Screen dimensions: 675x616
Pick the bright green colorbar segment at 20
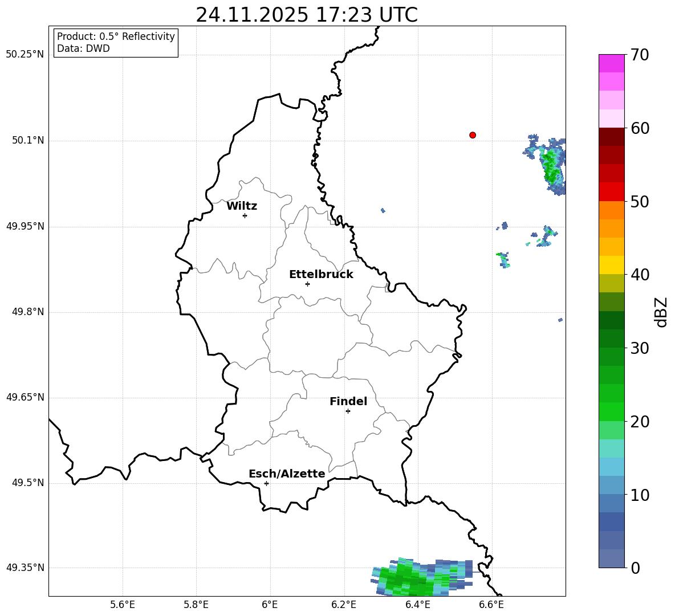coord(611,412)
